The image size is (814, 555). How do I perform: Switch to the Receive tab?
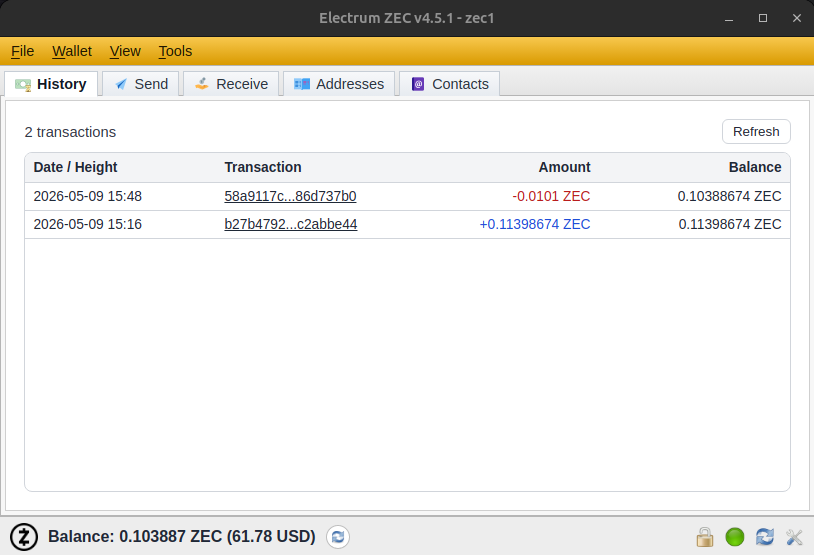tap(231, 84)
